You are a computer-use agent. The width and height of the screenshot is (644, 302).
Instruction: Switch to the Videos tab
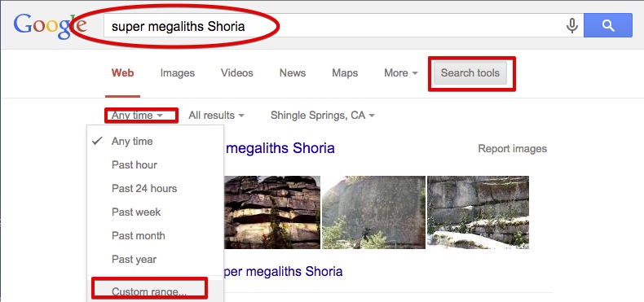[237, 73]
